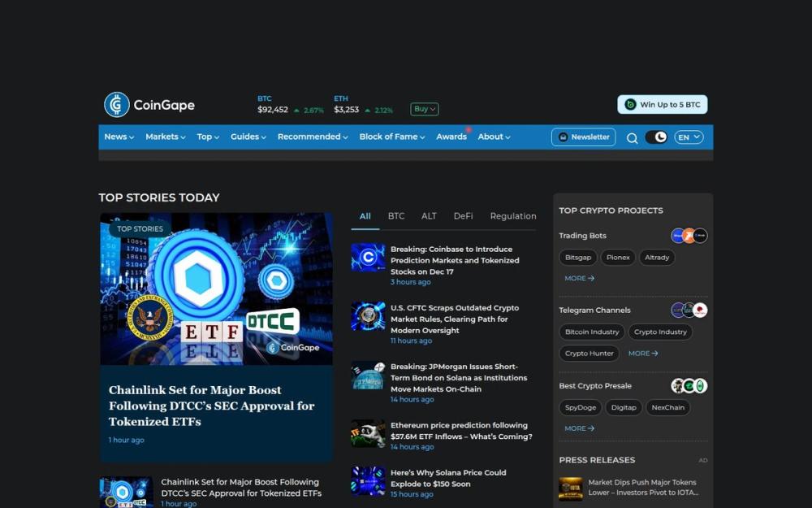This screenshot has width=812, height=508.
Task: Switch to the ALT tab
Action: point(429,216)
